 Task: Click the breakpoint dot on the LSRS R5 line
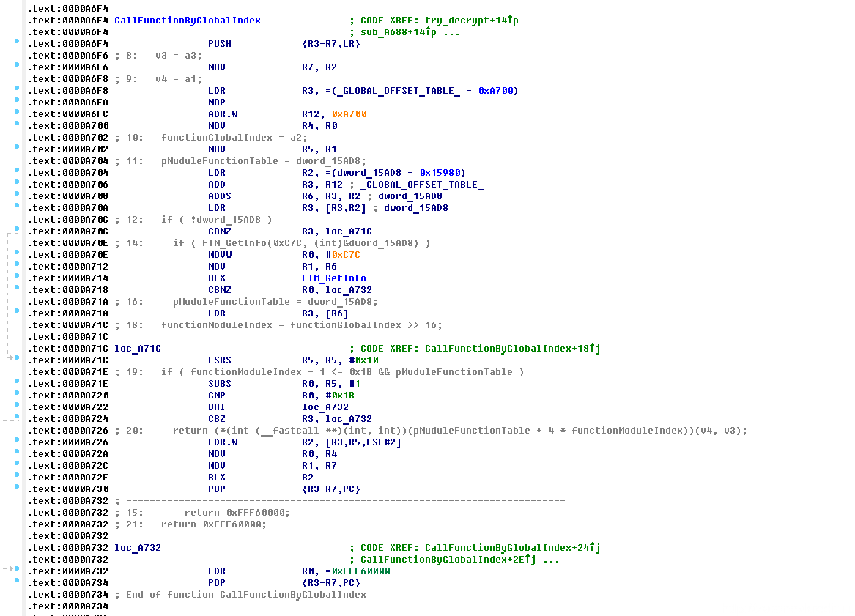pyautogui.click(x=17, y=358)
